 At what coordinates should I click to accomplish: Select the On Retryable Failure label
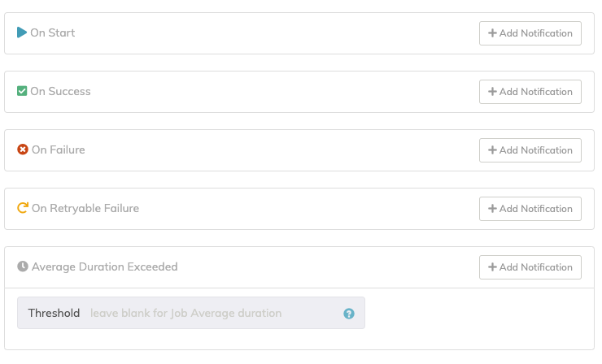pyautogui.click(x=85, y=208)
